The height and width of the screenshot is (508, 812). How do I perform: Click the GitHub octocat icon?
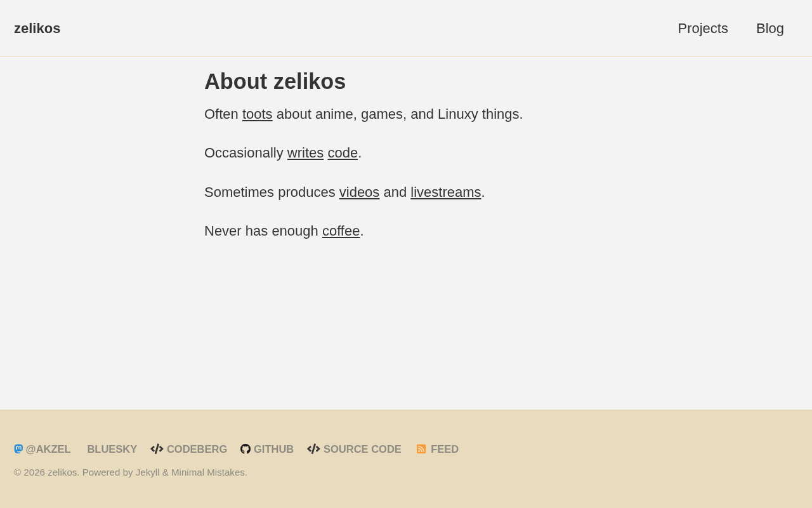246,449
